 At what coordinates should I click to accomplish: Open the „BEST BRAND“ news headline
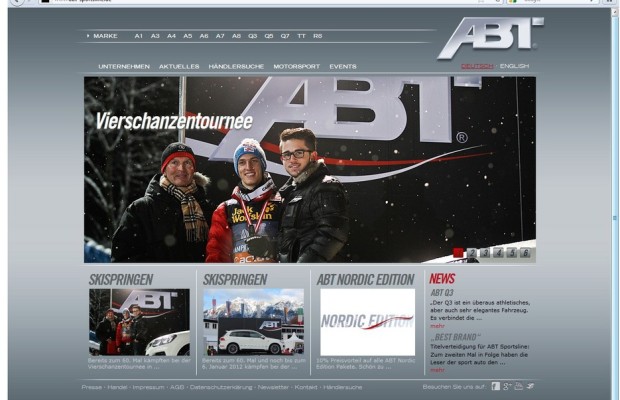pyautogui.click(x=455, y=337)
